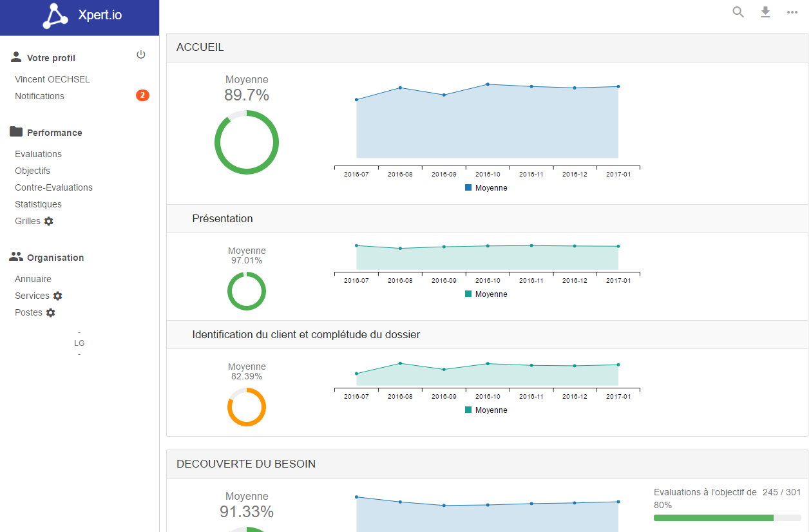Go to Notifications
The image size is (811, 532).
click(x=39, y=96)
